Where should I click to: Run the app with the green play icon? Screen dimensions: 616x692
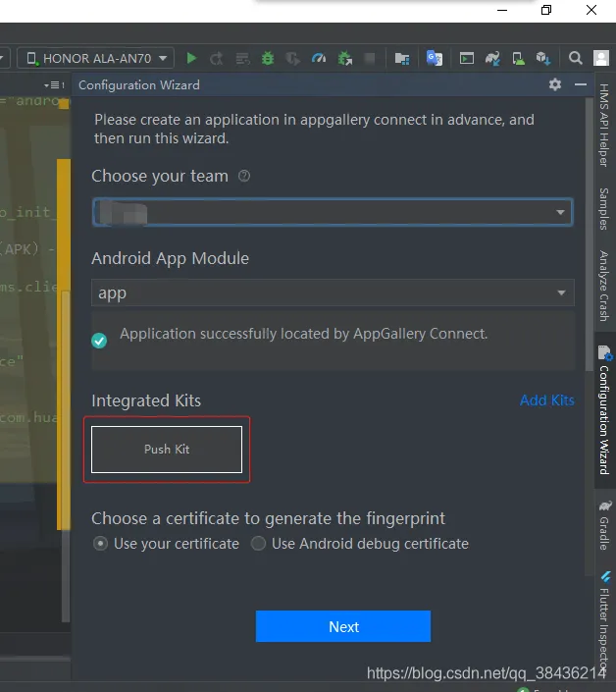[x=191, y=58]
